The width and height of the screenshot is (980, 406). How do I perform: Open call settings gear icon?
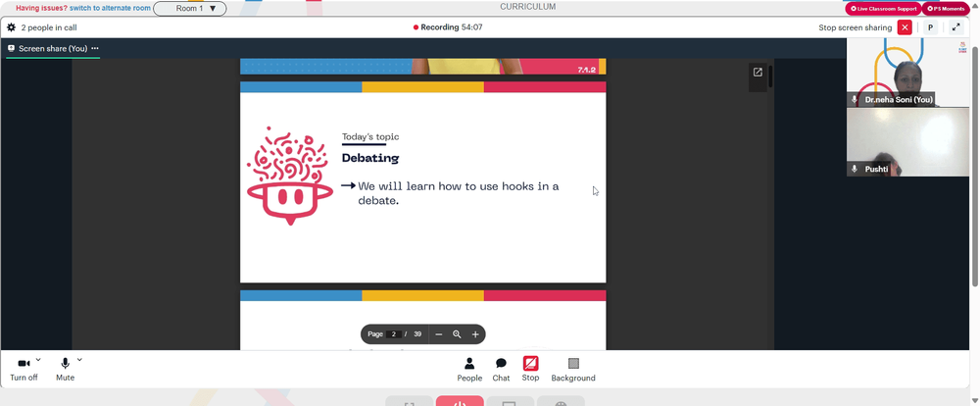coord(11,27)
